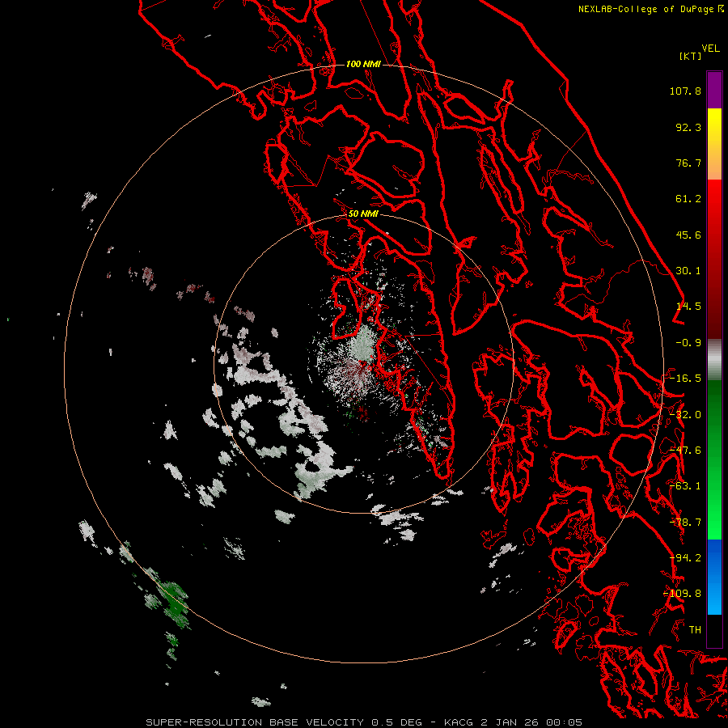Click the -47.6 legend value
728x728 pixels.
coord(685,451)
